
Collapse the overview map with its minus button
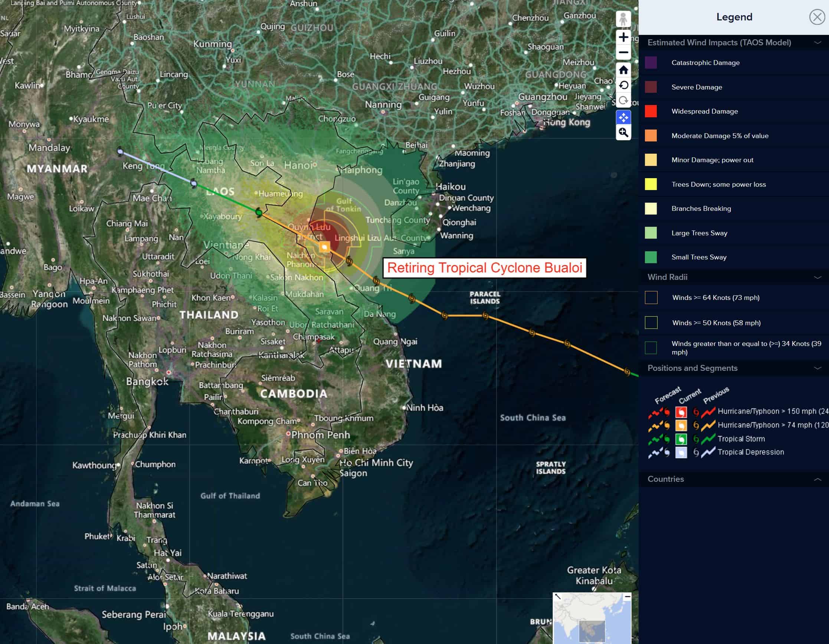click(628, 596)
